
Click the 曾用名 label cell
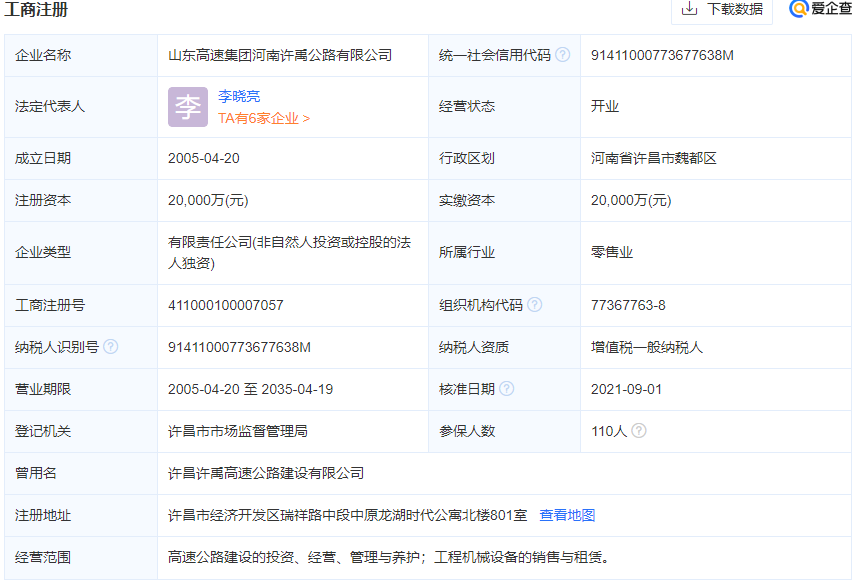[81, 473]
